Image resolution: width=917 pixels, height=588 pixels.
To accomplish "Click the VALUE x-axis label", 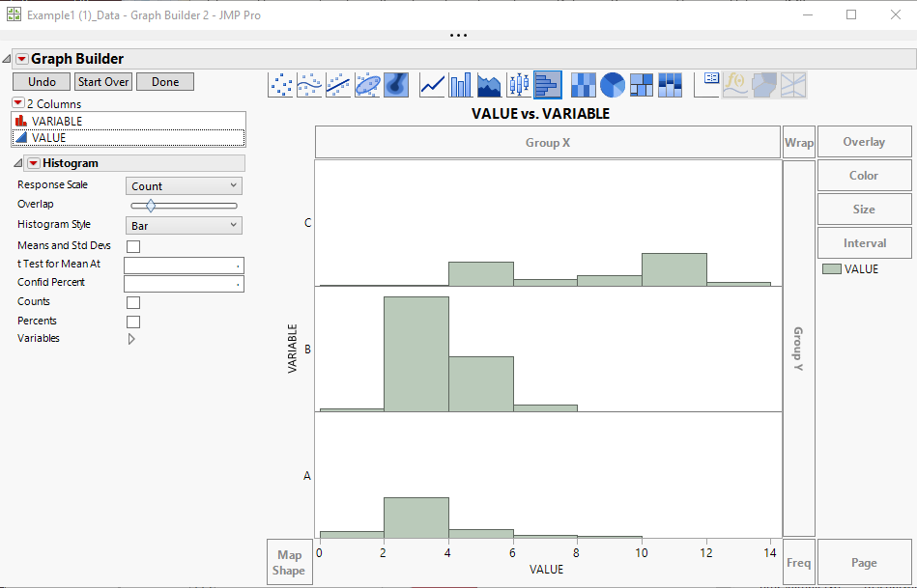I will click(546, 570).
